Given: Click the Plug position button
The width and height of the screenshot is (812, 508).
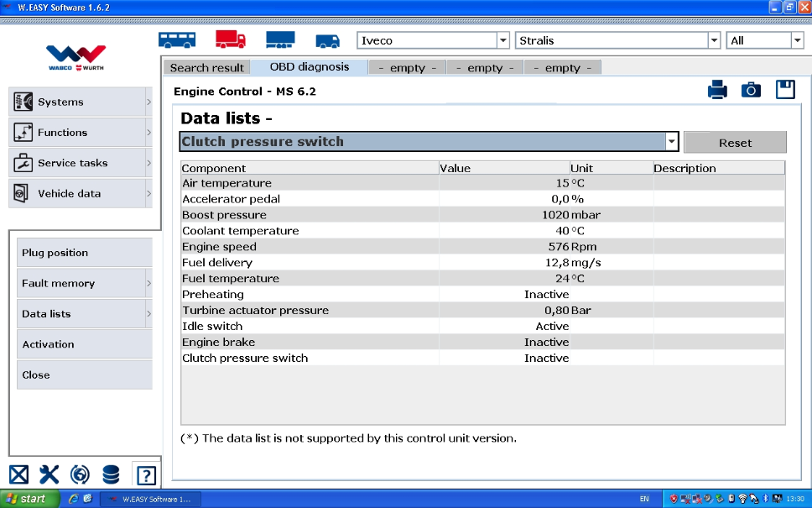Looking at the screenshot, I should point(85,253).
